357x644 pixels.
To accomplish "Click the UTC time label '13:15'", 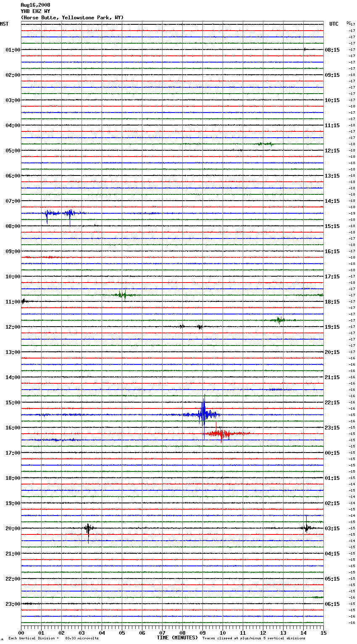I will pos(332,176).
